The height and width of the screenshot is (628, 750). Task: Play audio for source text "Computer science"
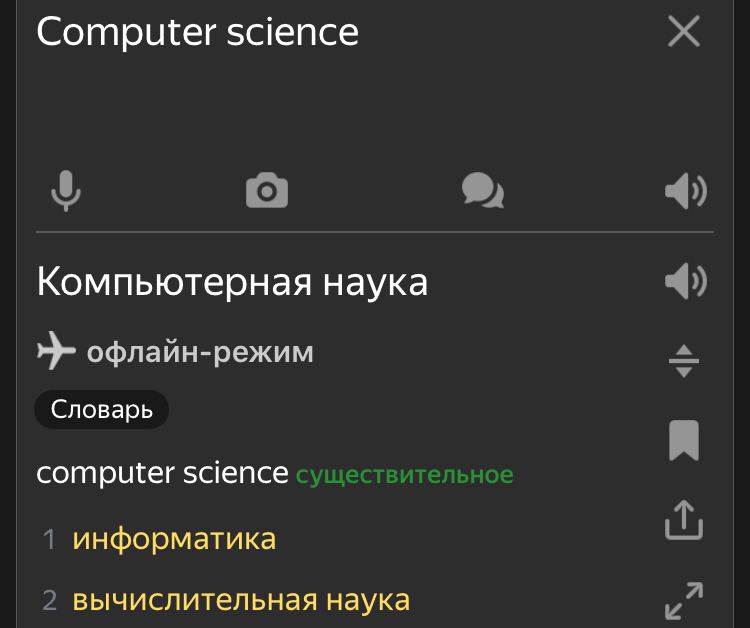(685, 190)
